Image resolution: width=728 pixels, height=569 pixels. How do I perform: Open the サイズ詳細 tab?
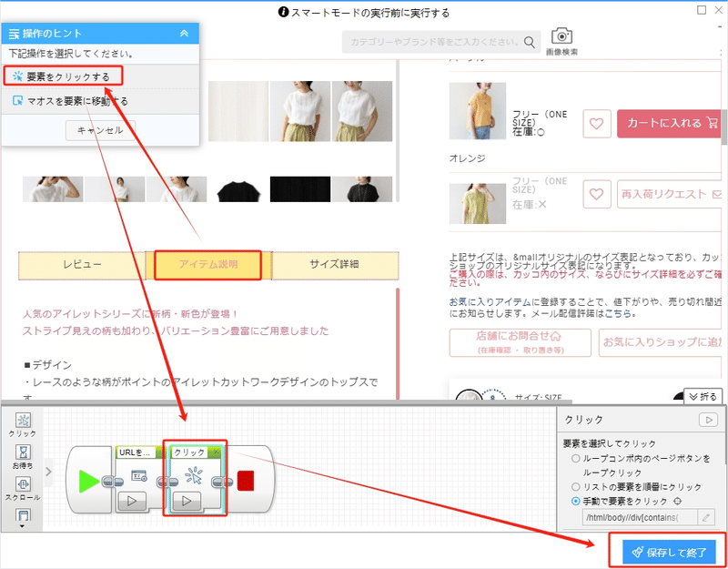coord(334,265)
